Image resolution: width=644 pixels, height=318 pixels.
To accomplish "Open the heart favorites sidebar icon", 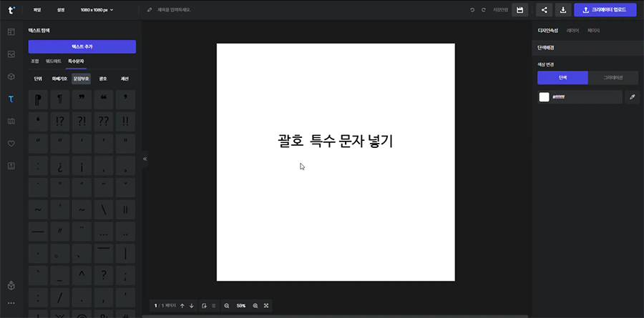I will 11,143.
